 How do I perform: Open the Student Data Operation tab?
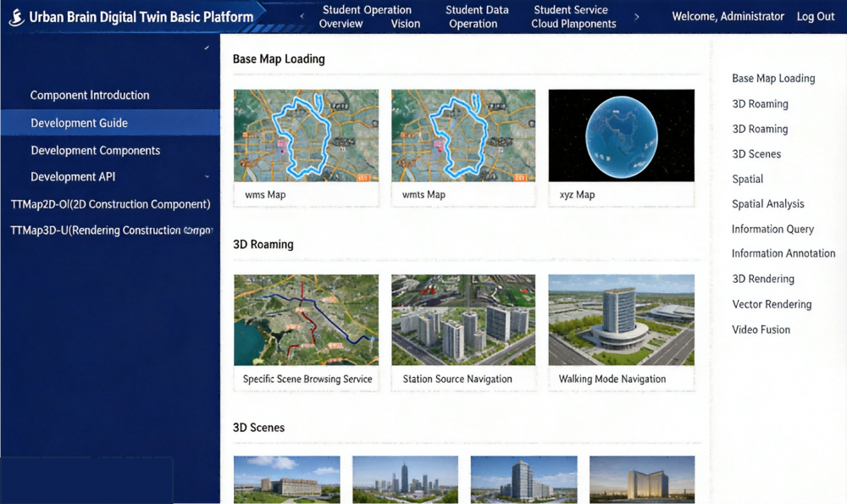[x=476, y=17]
